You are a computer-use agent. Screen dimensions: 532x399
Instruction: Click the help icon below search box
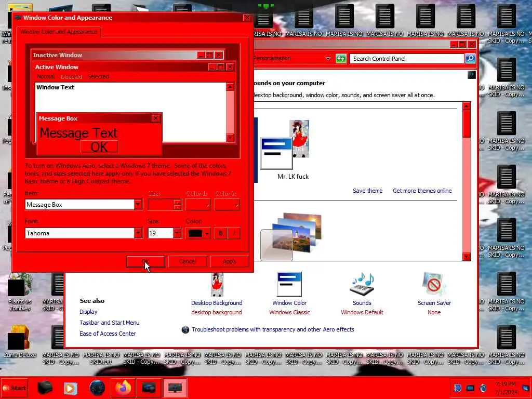[x=472, y=75]
